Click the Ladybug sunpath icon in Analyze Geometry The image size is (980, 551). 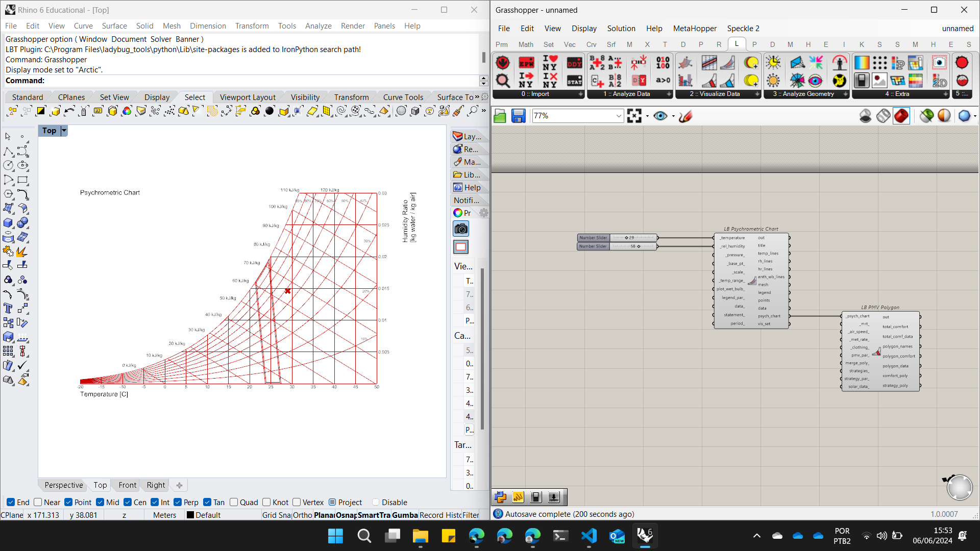(x=773, y=63)
